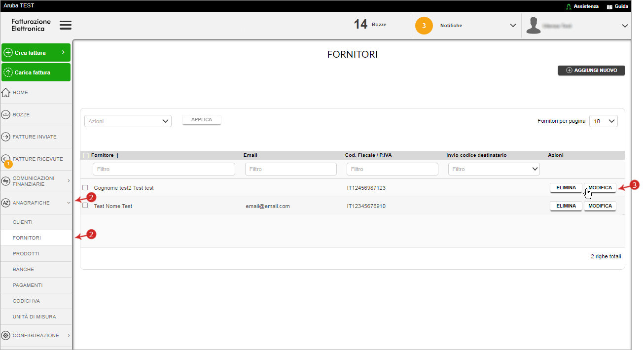Open the Pagamenti menu item

point(36,285)
